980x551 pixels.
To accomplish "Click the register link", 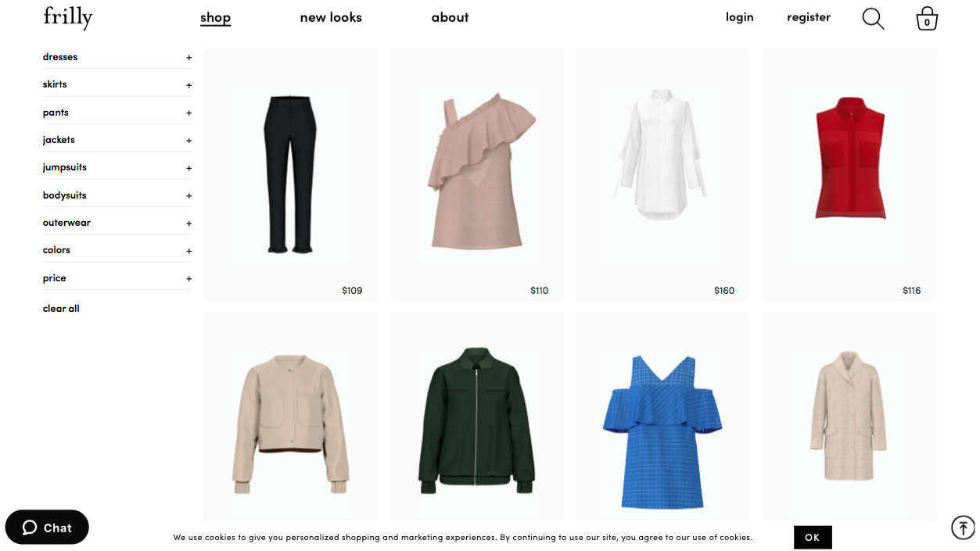I will point(809,17).
